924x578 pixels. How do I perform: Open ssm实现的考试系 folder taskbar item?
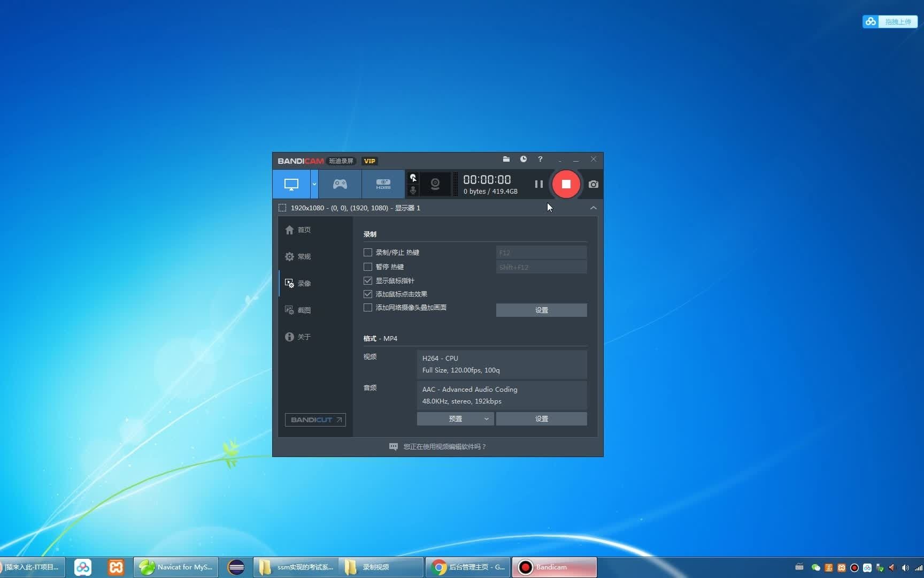[297, 567]
